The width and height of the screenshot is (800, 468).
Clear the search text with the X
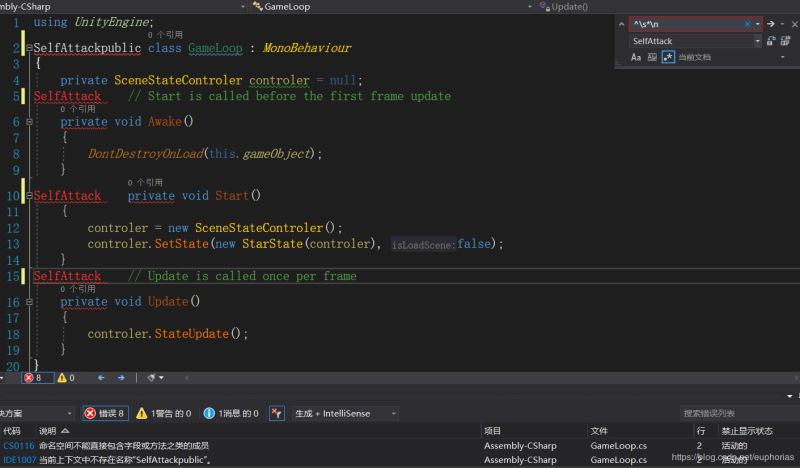pos(747,23)
